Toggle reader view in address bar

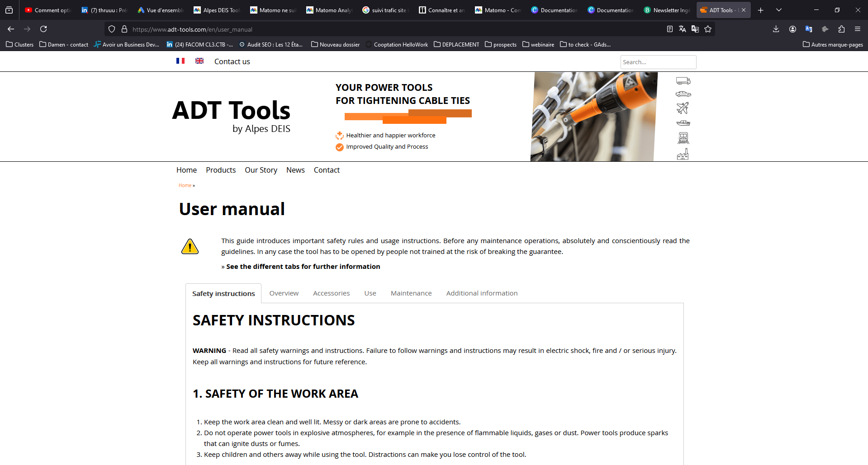point(670,29)
